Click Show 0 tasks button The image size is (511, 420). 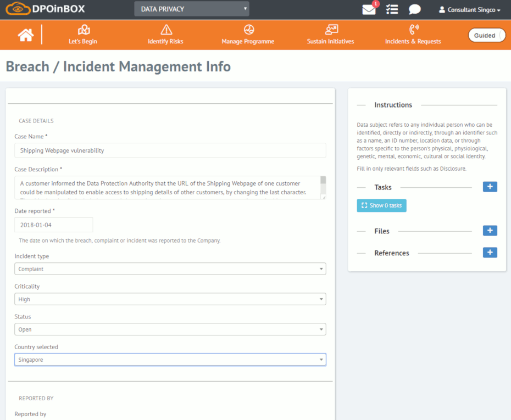(381, 205)
